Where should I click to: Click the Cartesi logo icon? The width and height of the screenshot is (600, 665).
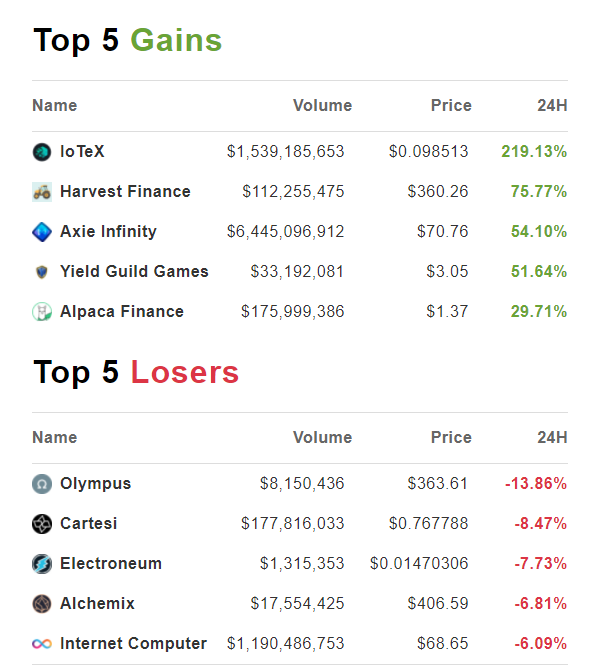(x=41, y=524)
